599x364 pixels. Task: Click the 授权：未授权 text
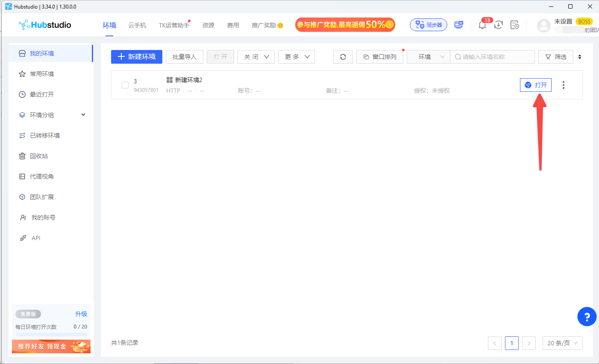click(432, 91)
